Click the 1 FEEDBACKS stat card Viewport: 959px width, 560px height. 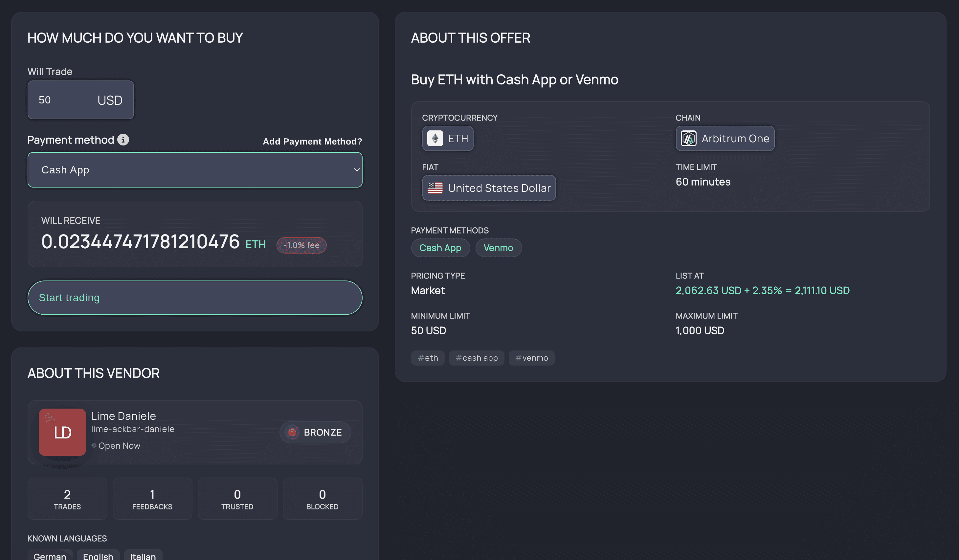pyautogui.click(x=152, y=499)
